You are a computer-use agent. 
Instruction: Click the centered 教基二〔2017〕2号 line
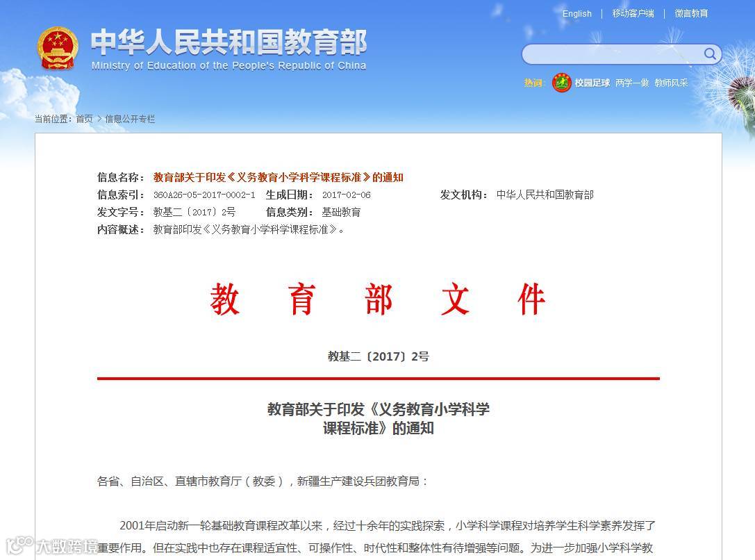click(378, 356)
